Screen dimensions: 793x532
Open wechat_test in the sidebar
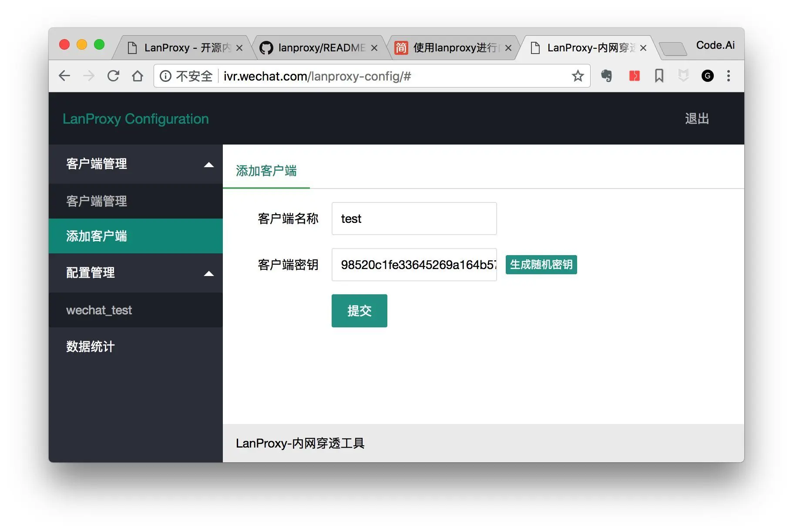click(x=99, y=310)
